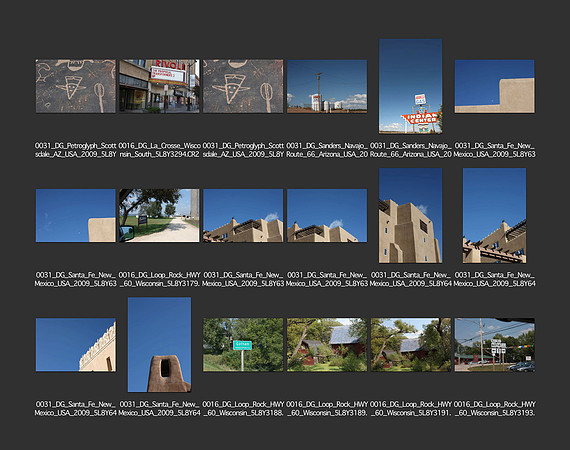Open the portrait adobe chimney thumbnail
The image size is (570, 450).
(159, 345)
